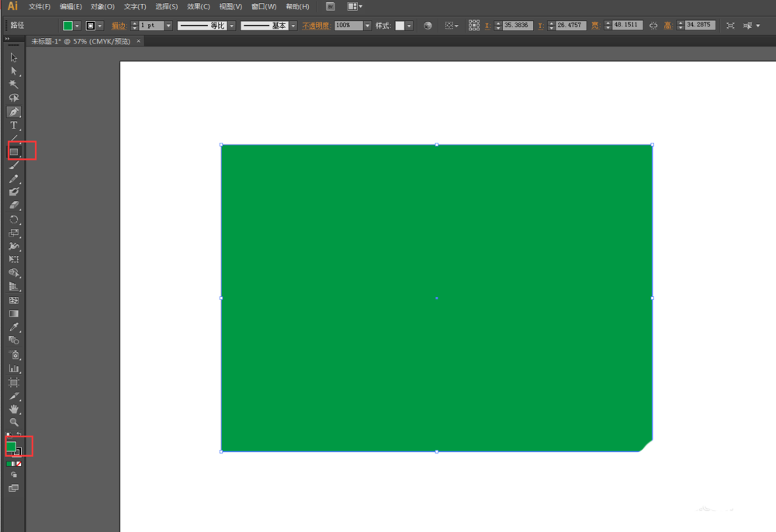Select the Blend tool
The image size is (776, 532).
(x=13, y=340)
